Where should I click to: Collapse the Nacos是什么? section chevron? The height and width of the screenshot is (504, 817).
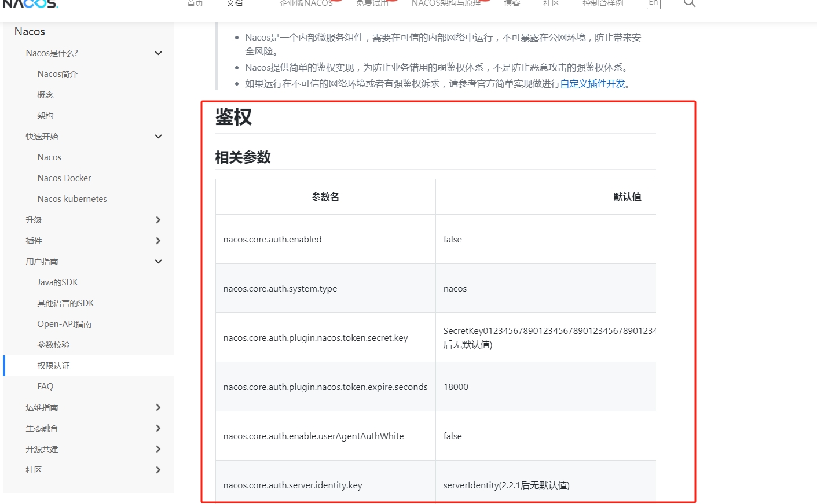click(x=158, y=53)
